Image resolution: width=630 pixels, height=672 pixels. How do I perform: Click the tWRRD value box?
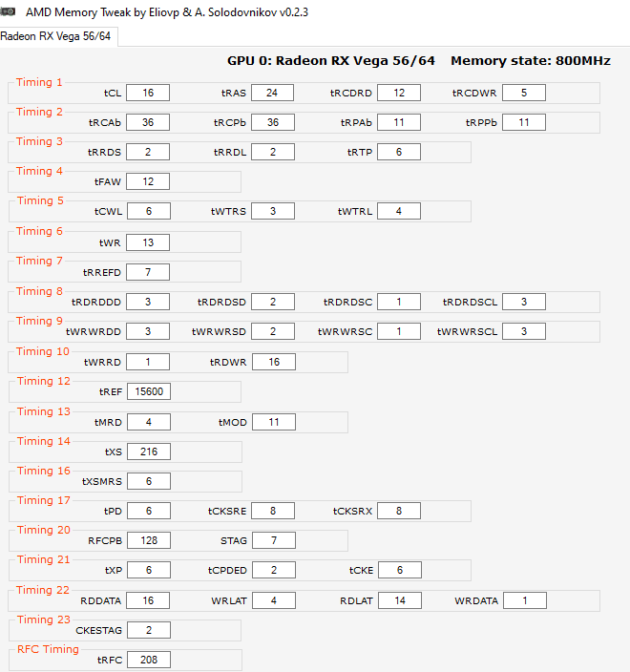tap(148, 362)
